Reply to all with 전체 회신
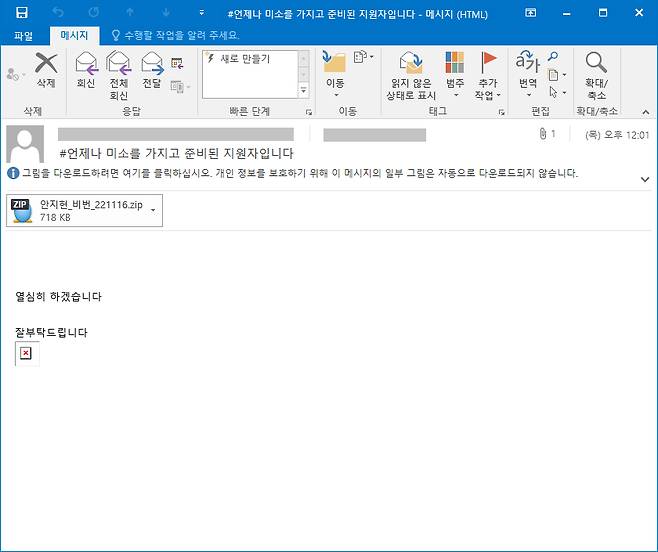 tap(118, 76)
